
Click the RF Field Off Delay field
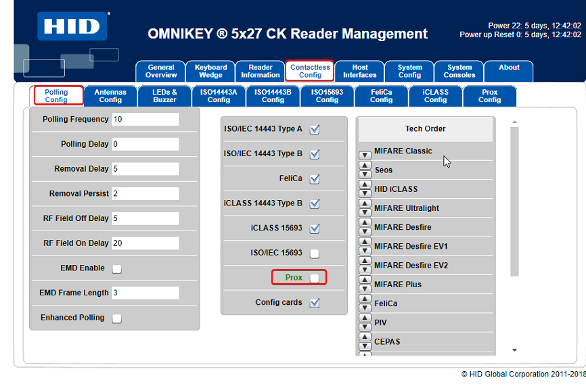145,218
